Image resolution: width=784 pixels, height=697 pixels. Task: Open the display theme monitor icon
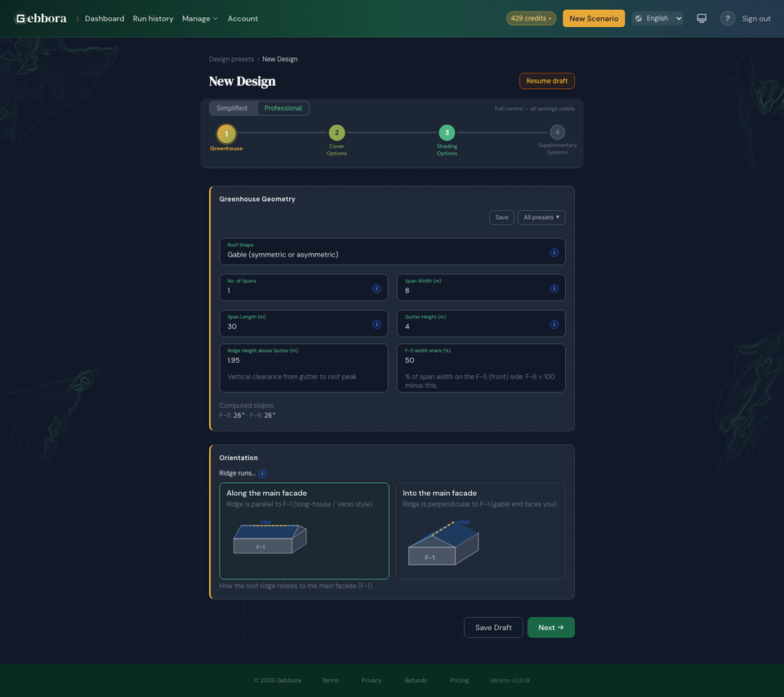coord(702,19)
